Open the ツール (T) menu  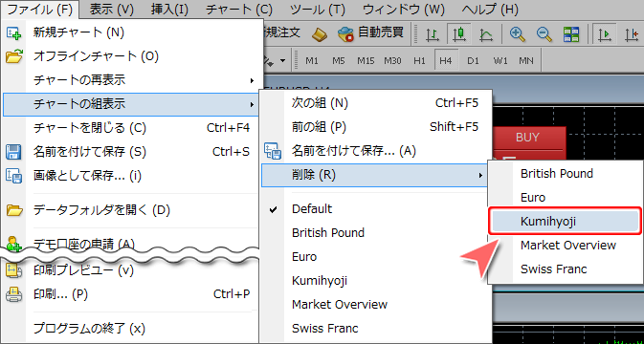[x=318, y=9]
